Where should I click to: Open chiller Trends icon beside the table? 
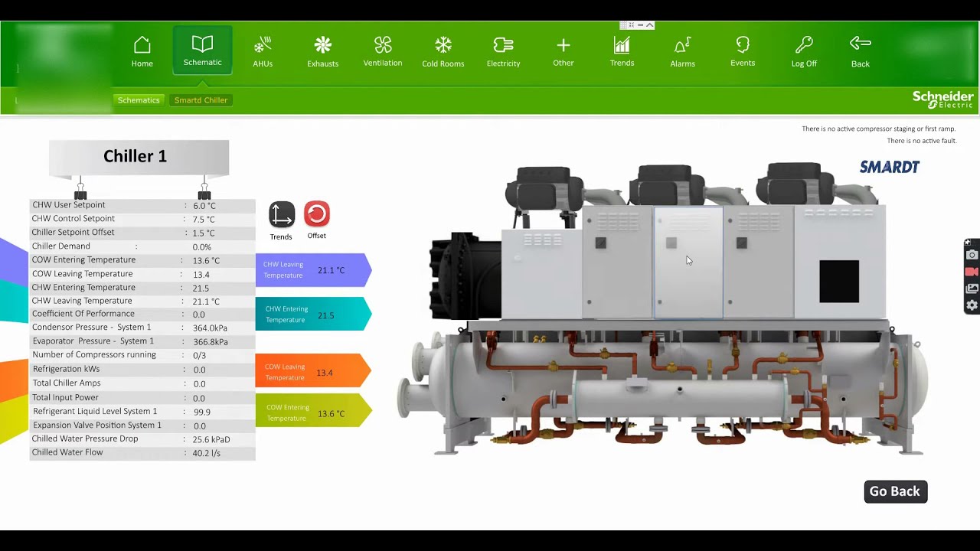pos(281,215)
